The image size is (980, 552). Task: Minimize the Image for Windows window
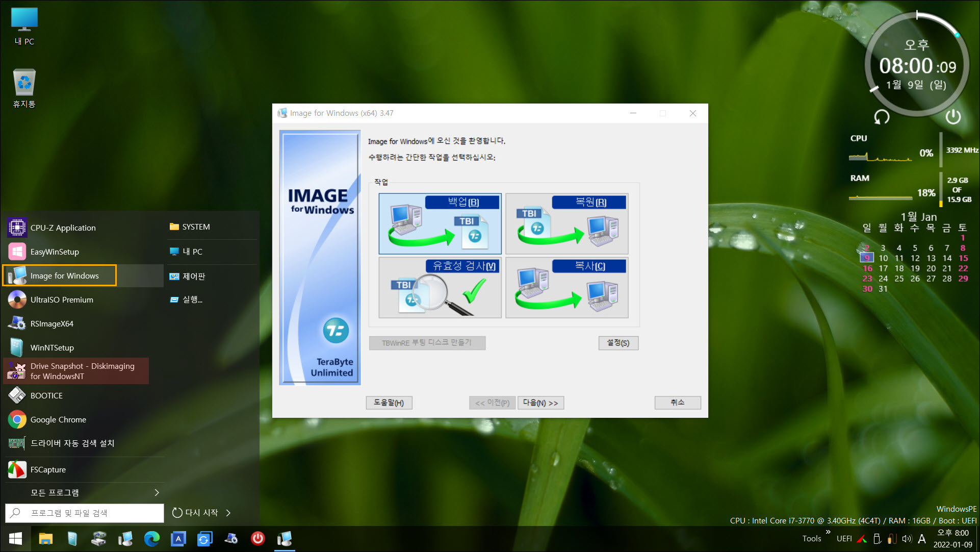[x=633, y=113]
